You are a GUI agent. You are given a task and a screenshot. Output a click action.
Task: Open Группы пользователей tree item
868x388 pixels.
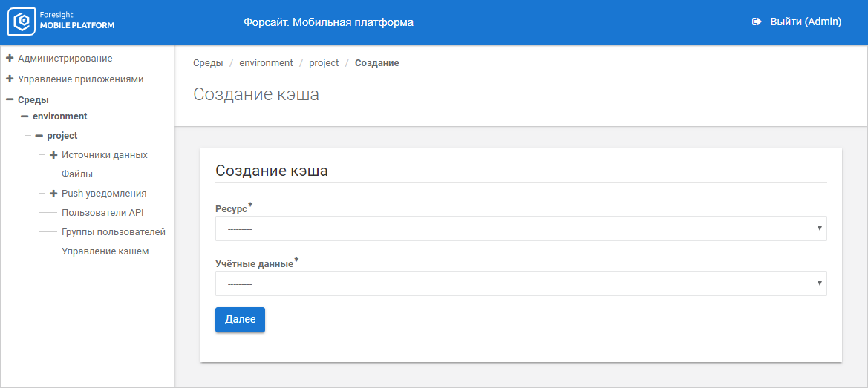click(113, 232)
